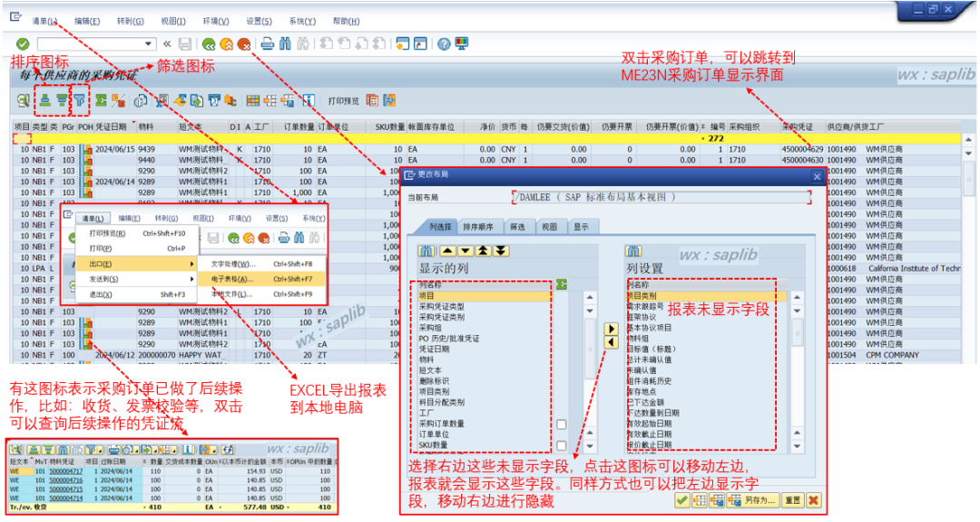Confirm layout changes with green check button
Image resolution: width=980 pixels, height=522 pixels.
pos(681,500)
